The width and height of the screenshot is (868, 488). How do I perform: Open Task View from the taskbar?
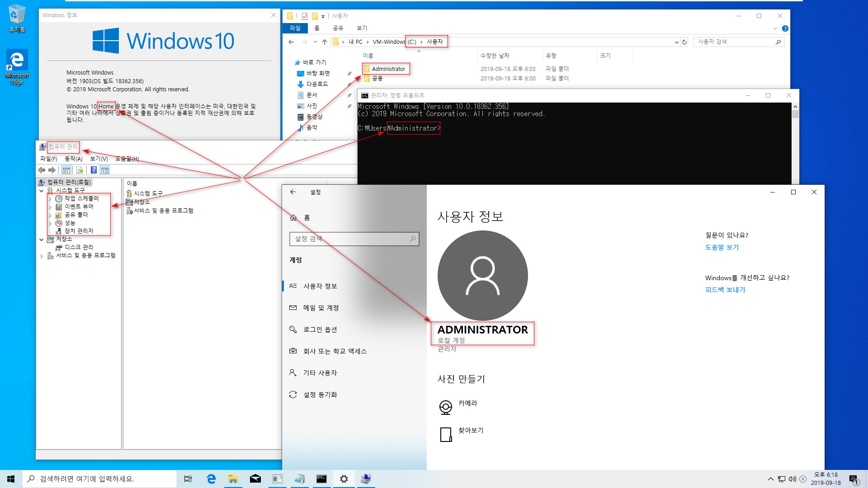point(188,479)
